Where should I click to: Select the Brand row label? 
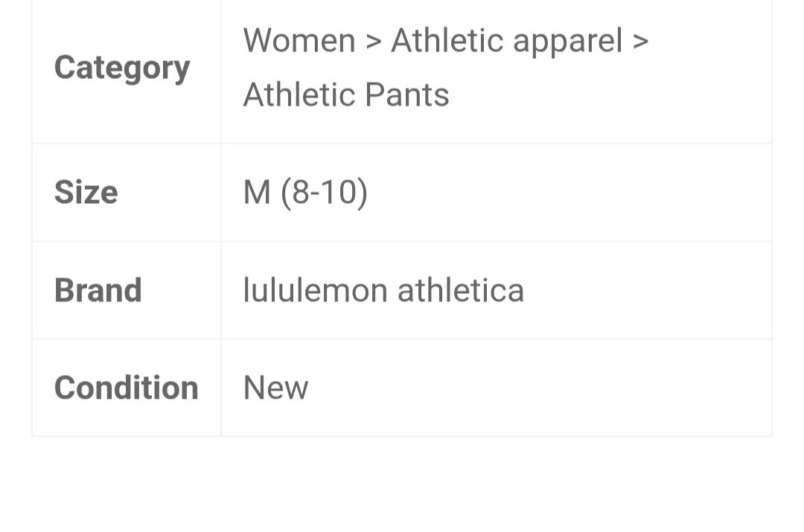(x=98, y=290)
